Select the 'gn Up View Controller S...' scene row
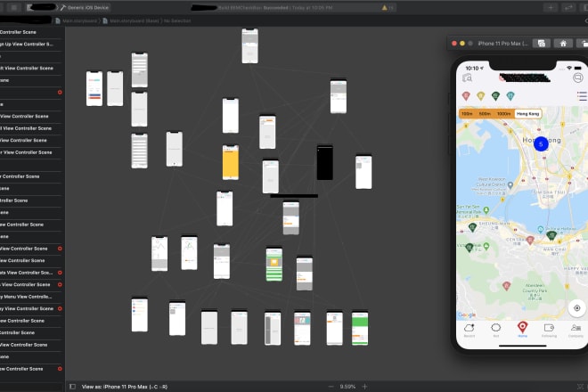 (x=31, y=45)
